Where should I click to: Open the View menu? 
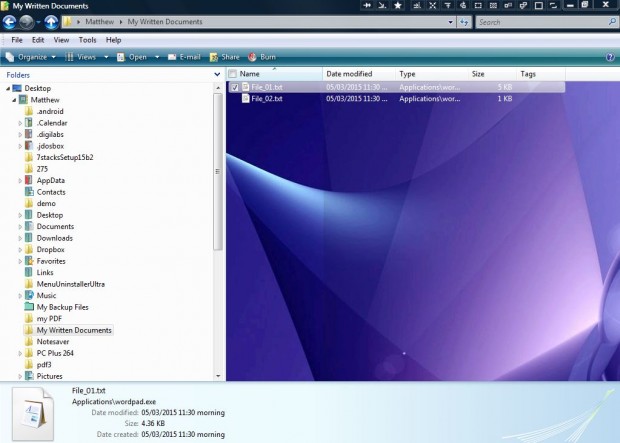coord(61,40)
